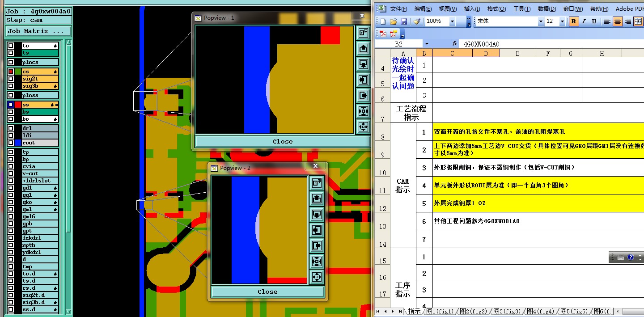Open the 插入(I) menu
Viewport: 644px width, 317px height.
tap(472, 9)
